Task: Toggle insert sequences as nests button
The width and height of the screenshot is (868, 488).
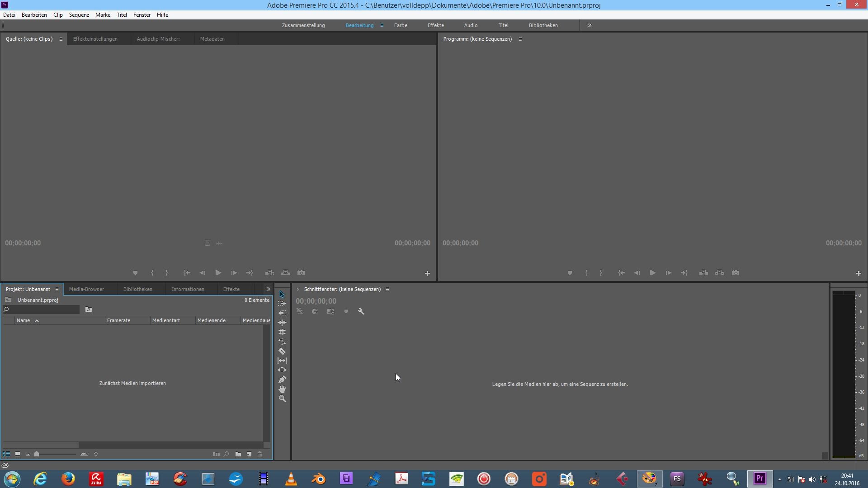Action: click(x=299, y=311)
